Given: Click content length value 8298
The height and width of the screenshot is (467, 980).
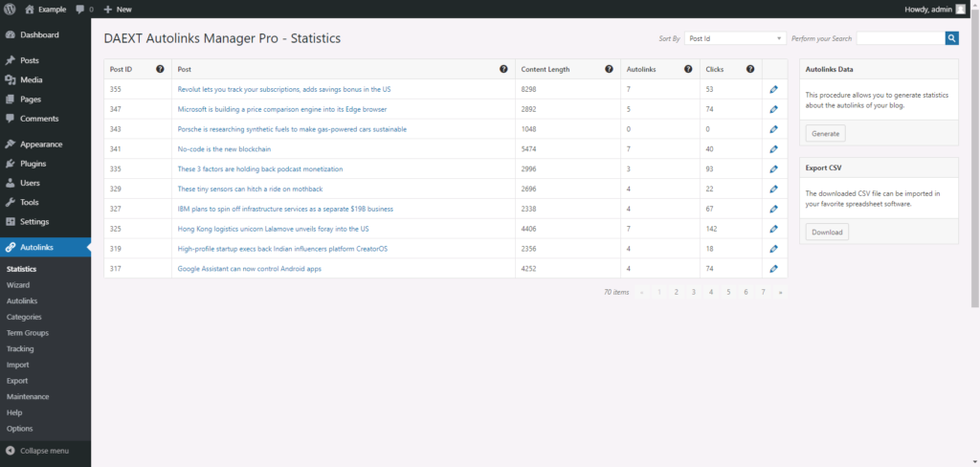Looking at the screenshot, I should [x=528, y=89].
